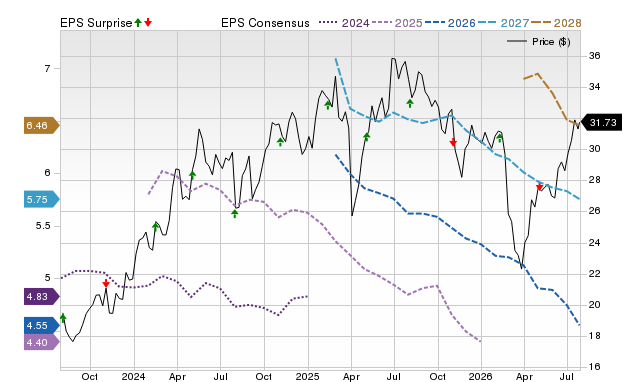This screenshot has width=640, height=382.
Task: Click the 6.46 brown value tag
Action: (x=42, y=126)
